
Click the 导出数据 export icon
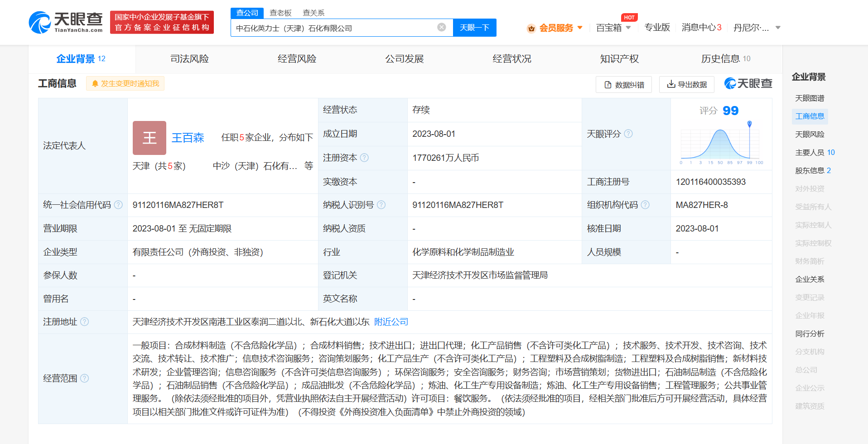tap(670, 84)
